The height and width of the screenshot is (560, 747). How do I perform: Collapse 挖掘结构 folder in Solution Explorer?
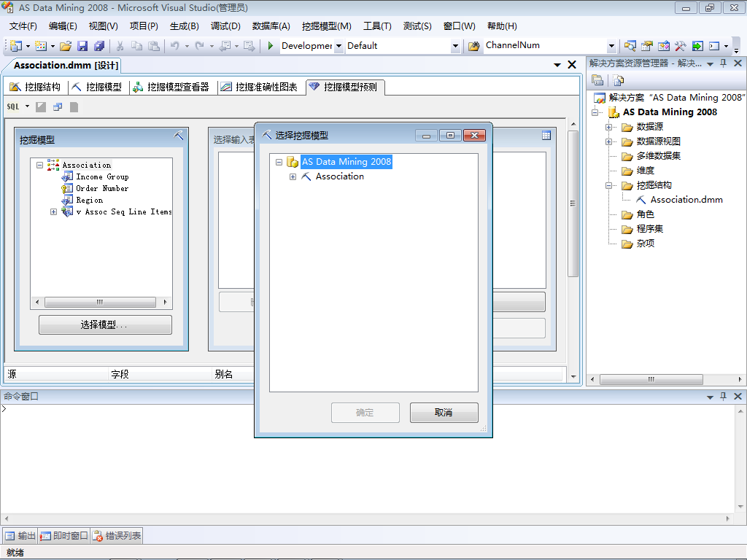click(608, 186)
